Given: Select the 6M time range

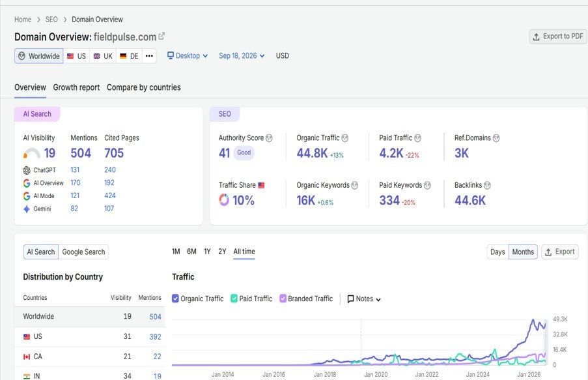Looking at the screenshot, I should click(191, 252).
